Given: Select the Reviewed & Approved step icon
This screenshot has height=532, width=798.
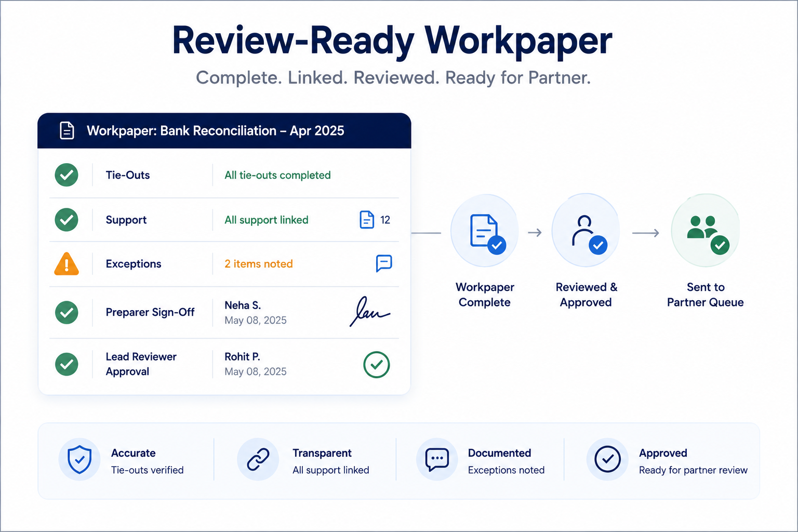Looking at the screenshot, I should click(586, 231).
